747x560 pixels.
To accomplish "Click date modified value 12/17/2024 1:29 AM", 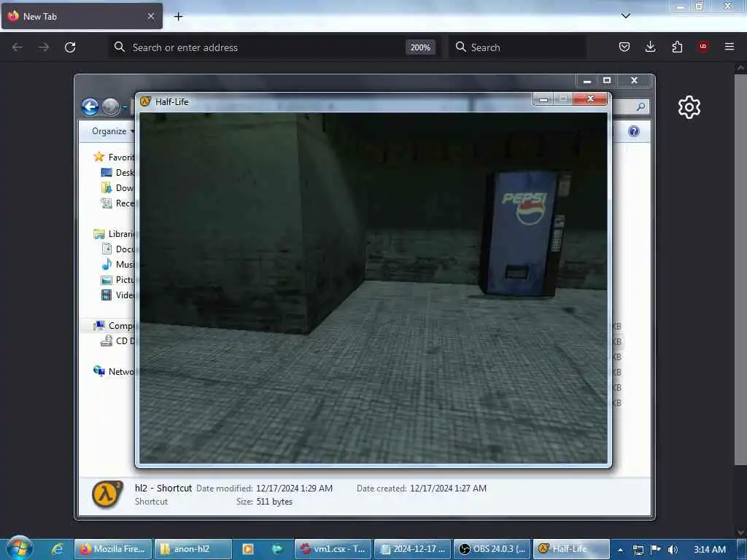I will click(x=295, y=488).
